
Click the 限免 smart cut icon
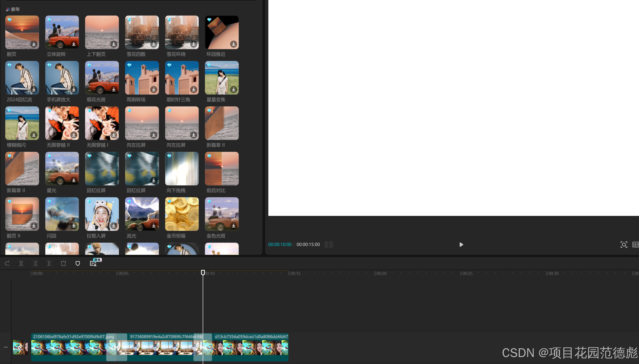pyautogui.click(x=93, y=263)
